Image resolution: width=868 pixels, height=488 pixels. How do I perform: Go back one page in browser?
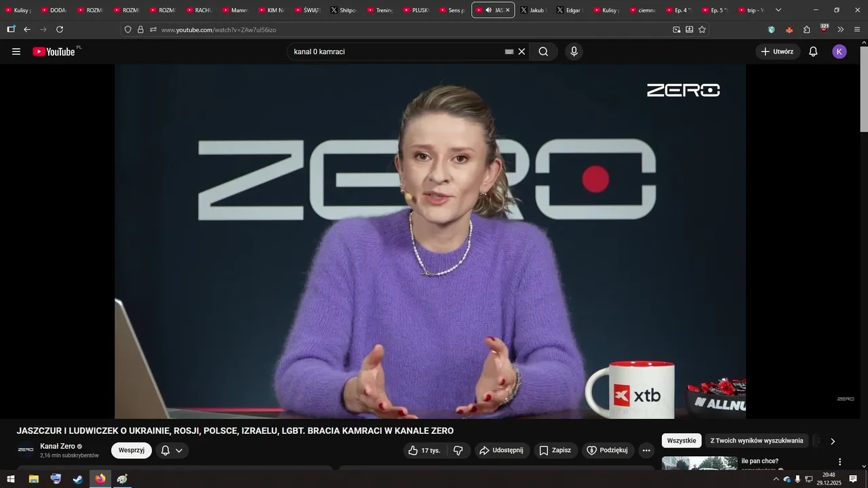click(27, 29)
